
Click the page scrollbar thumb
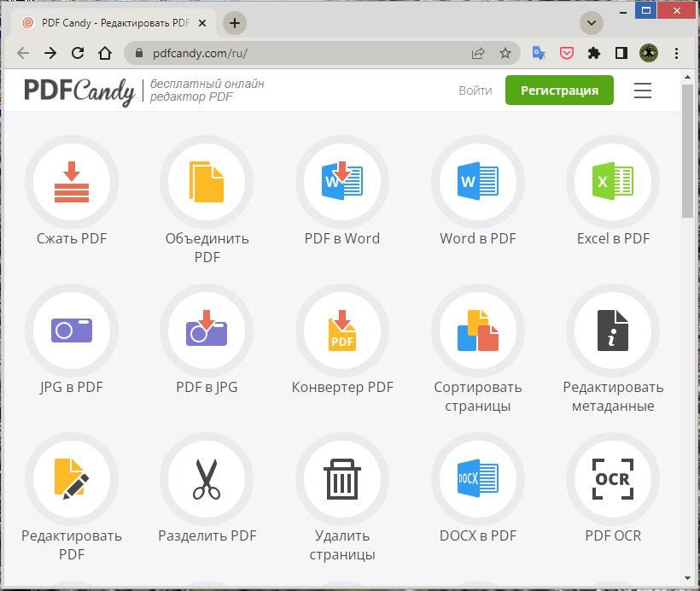coord(687,151)
